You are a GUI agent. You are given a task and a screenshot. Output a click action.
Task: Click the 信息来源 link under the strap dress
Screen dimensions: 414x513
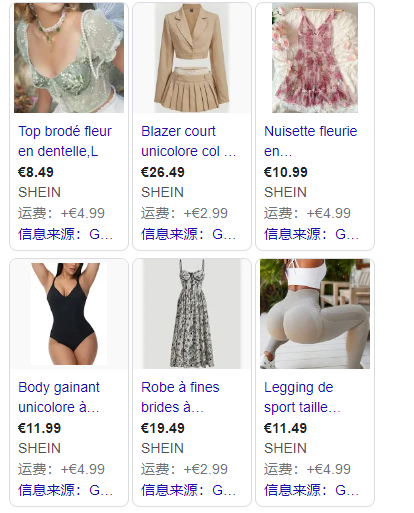188,490
